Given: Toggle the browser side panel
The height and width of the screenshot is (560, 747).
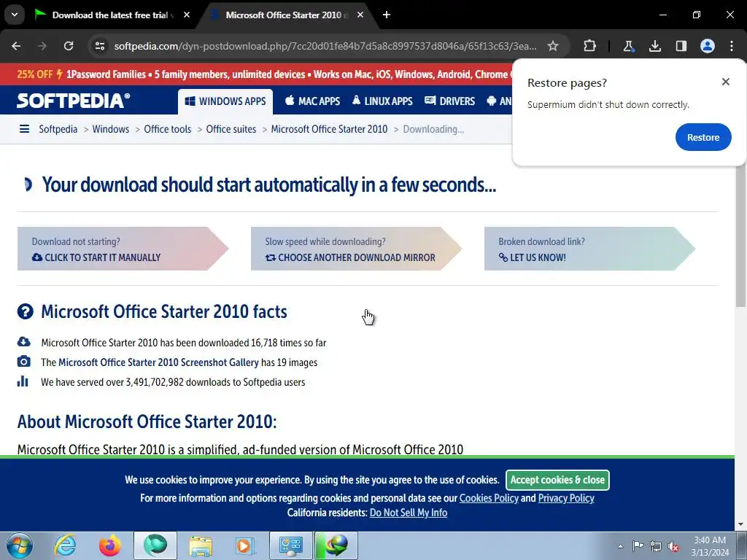Looking at the screenshot, I should 681,46.
